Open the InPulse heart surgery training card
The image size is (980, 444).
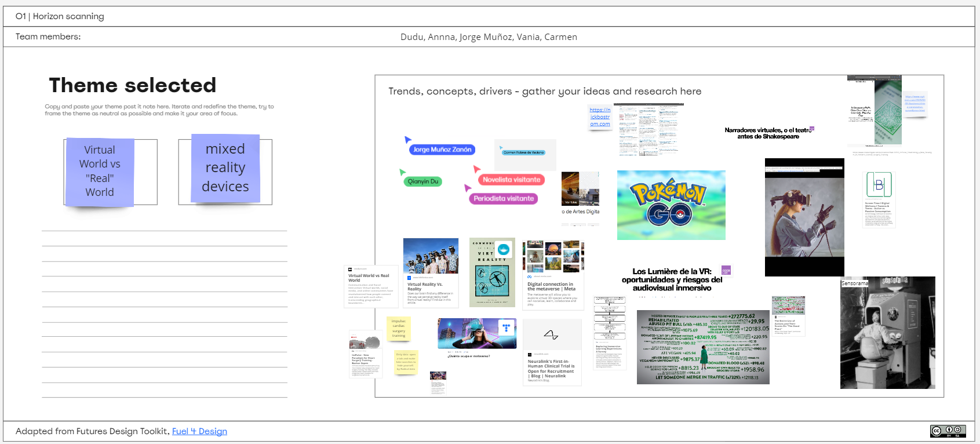click(x=366, y=355)
